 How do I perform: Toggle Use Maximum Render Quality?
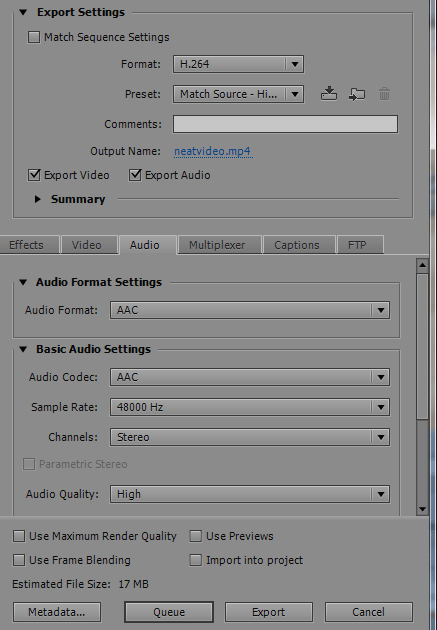pyautogui.click(x=19, y=536)
